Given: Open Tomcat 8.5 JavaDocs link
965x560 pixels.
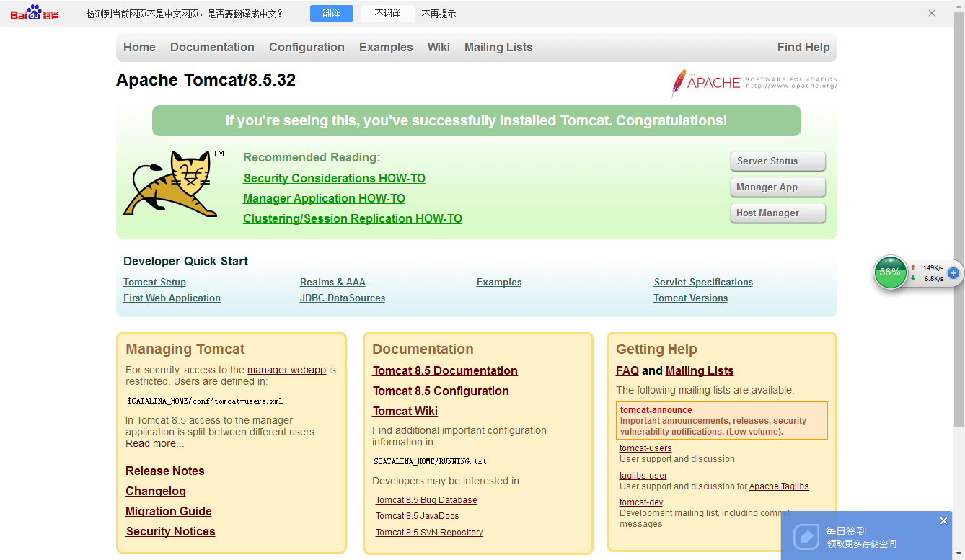Looking at the screenshot, I should tap(418, 516).
